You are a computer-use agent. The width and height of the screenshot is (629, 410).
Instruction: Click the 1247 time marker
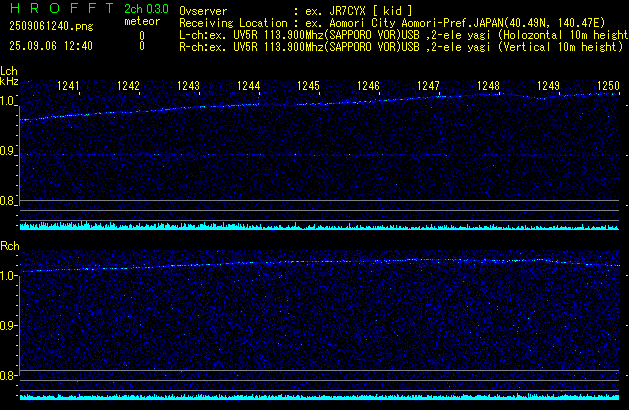(x=428, y=86)
